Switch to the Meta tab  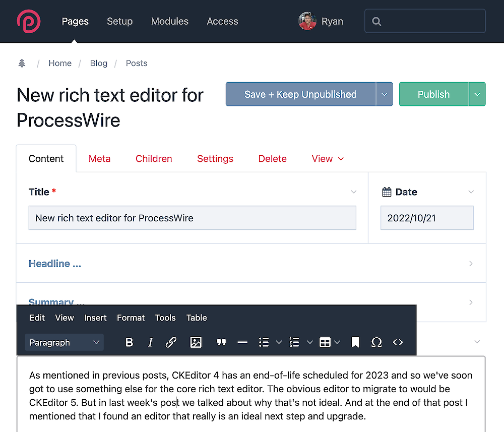pyautogui.click(x=99, y=158)
